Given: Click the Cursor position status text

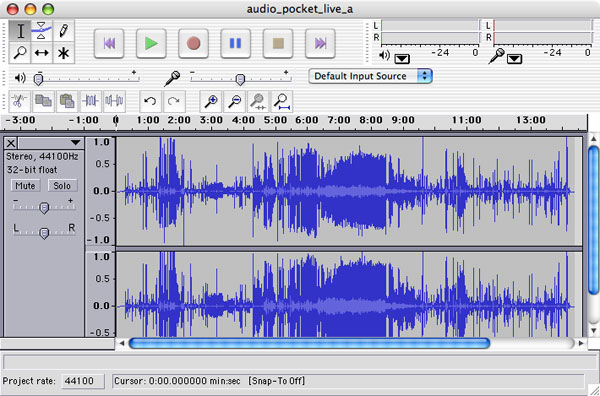Looking at the screenshot, I should (x=178, y=381).
